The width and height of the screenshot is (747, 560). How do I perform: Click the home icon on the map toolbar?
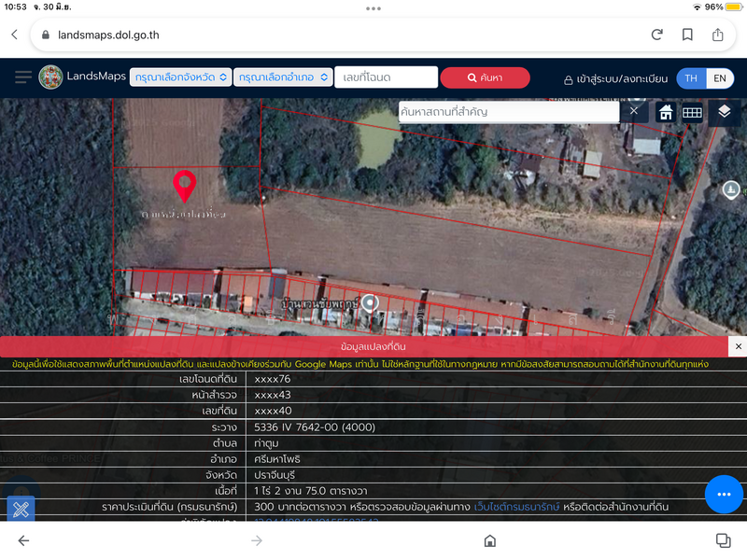[x=666, y=112]
